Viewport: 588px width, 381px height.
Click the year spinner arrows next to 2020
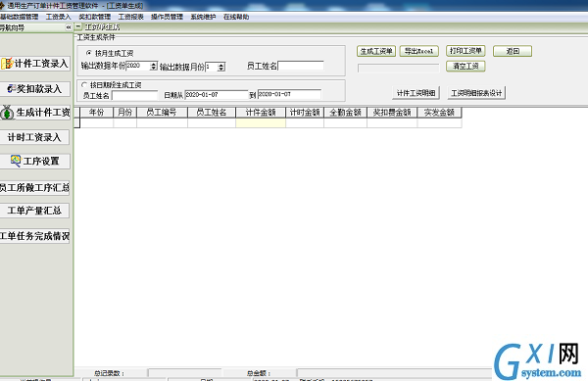tap(154, 67)
